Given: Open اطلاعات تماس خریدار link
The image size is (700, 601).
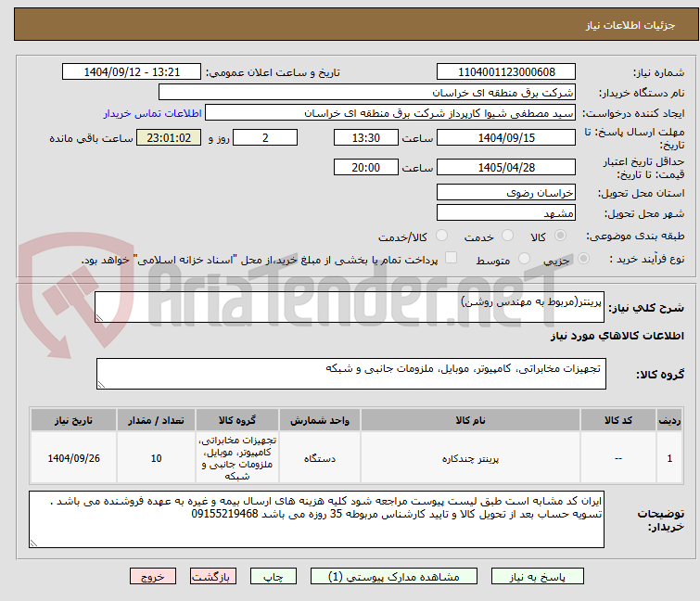Looking at the screenshot, I should [x=153, y=113].
